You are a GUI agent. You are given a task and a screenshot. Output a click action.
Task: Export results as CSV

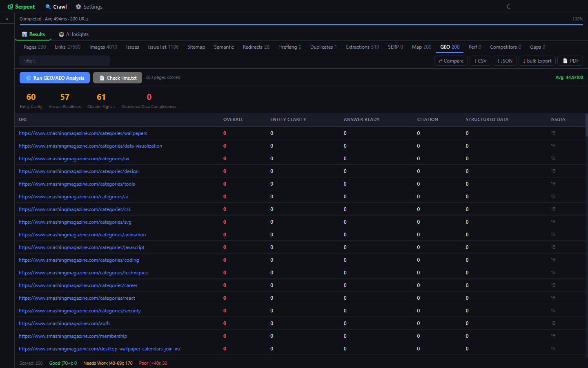[x=480, y=61]
